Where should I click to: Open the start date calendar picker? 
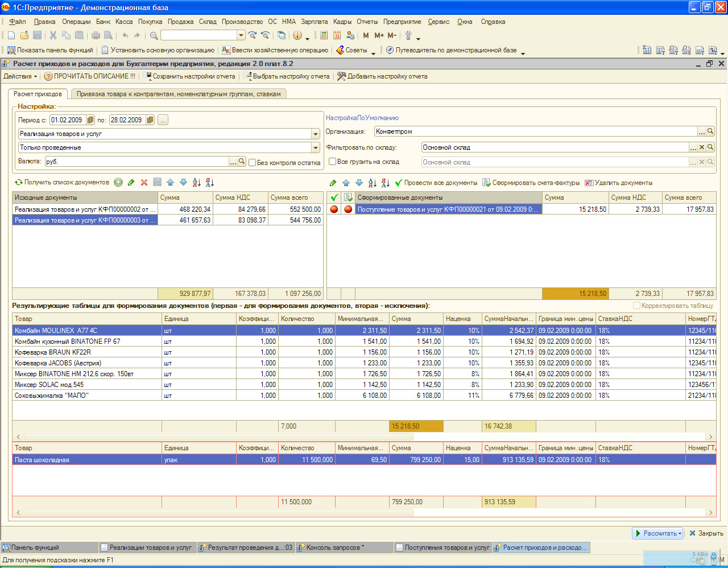90,120
